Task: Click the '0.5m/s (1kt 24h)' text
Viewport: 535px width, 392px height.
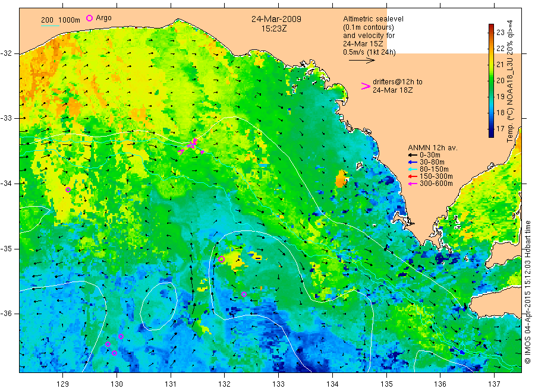Action: [x=370, y=52]
